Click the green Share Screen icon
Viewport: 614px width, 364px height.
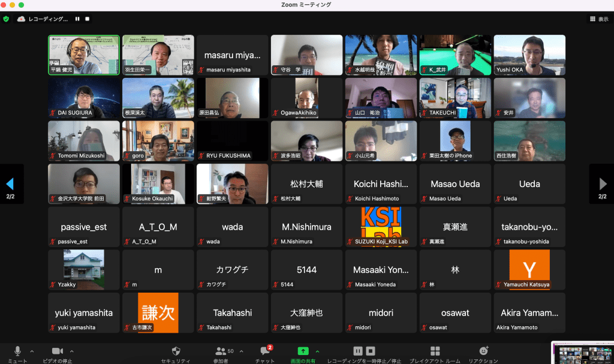pos(303,351)
